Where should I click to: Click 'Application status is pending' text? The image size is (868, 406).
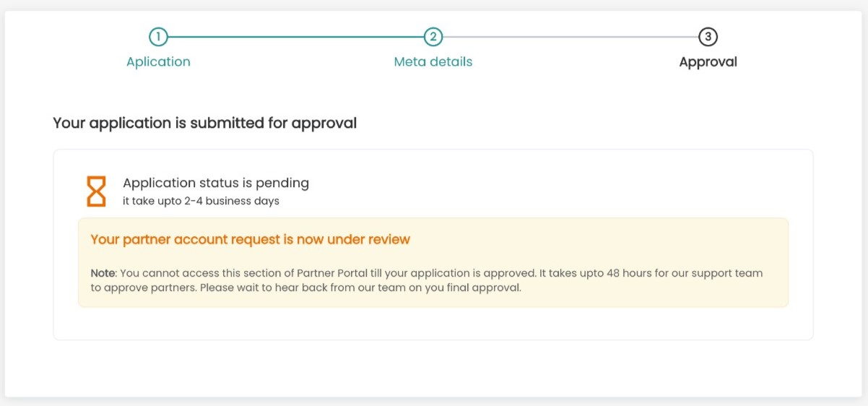(216, 183)
